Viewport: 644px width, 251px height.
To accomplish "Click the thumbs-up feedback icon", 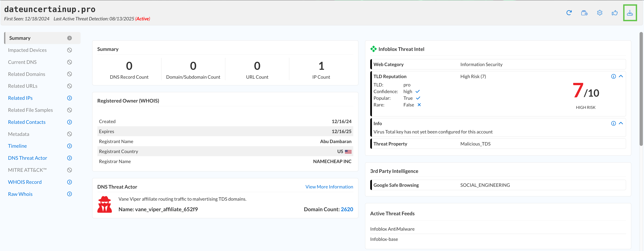I will click(x=614, y=13).
